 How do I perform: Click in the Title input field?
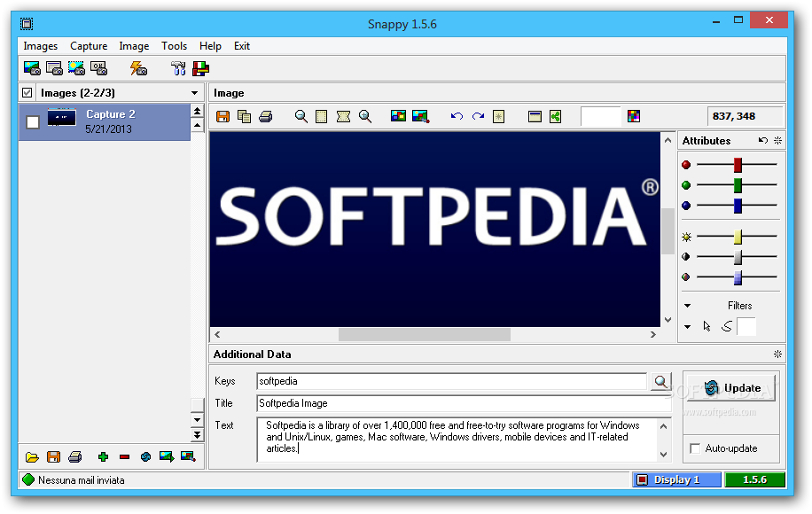pyautogui.click(x=464, y=403)
